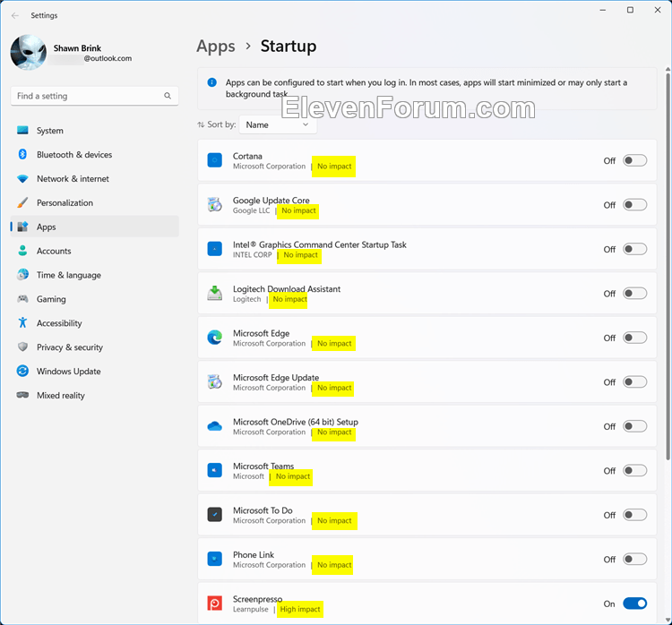Click the Microsoft Edge Update app icon
This screenshot has width=672, height=625.
point(215,381)
